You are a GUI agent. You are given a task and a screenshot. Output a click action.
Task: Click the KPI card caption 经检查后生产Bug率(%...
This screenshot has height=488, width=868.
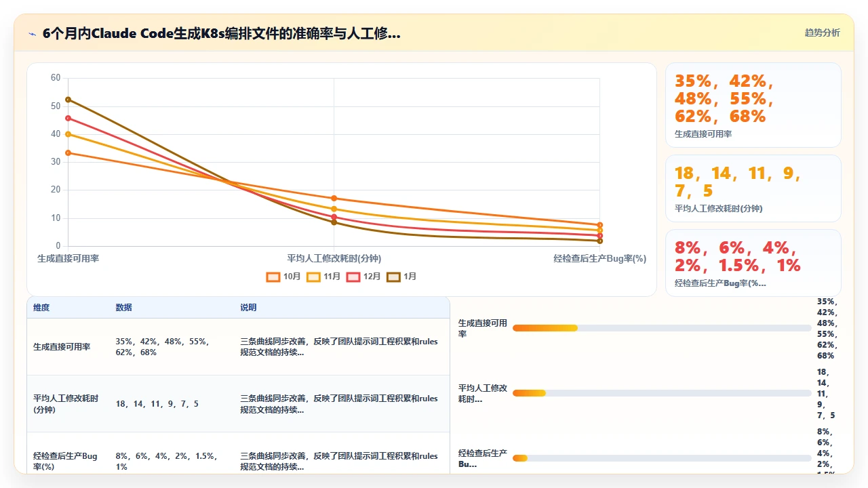click(x=720, y=283)
